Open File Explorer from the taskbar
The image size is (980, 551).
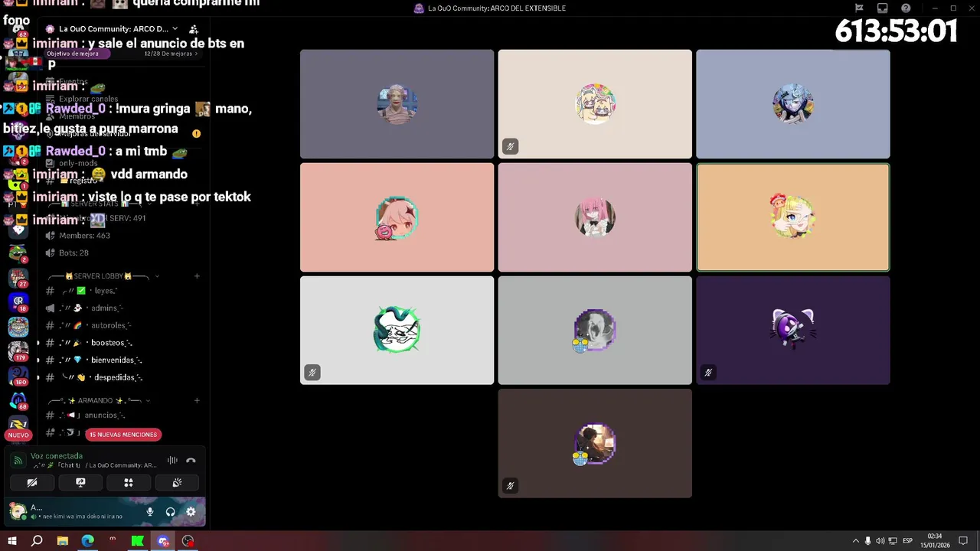pyautogui.click(x=63, y=541)
